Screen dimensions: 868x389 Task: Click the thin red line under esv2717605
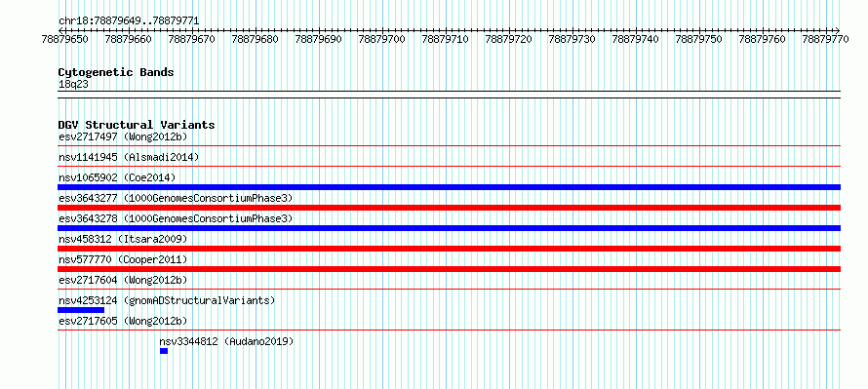tap(449, 330)
